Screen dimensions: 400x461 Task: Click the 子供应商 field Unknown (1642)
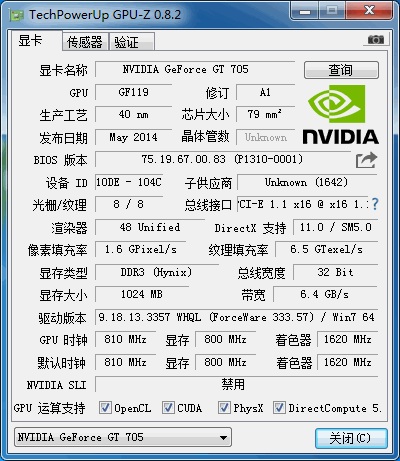(x=307, y=182)
